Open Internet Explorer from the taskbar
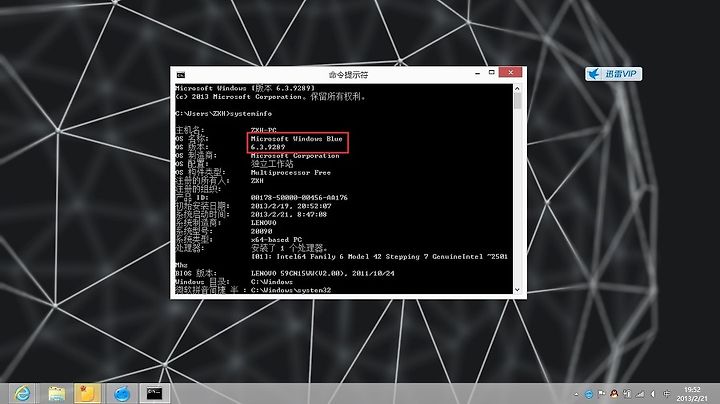The width and height of the screenshot is (720, 404). (22, 393)
